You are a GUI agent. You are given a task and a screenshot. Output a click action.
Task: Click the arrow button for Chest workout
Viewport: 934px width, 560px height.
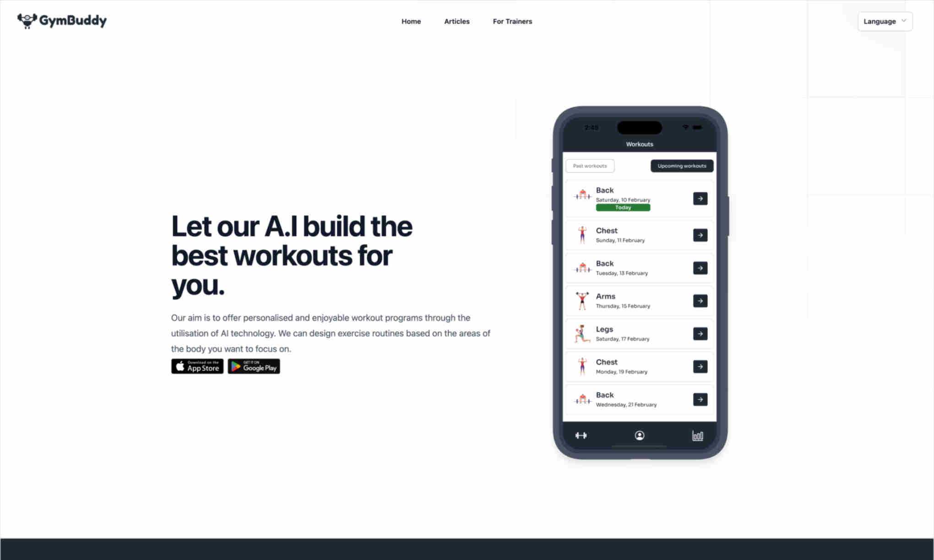tap(700, 235)
